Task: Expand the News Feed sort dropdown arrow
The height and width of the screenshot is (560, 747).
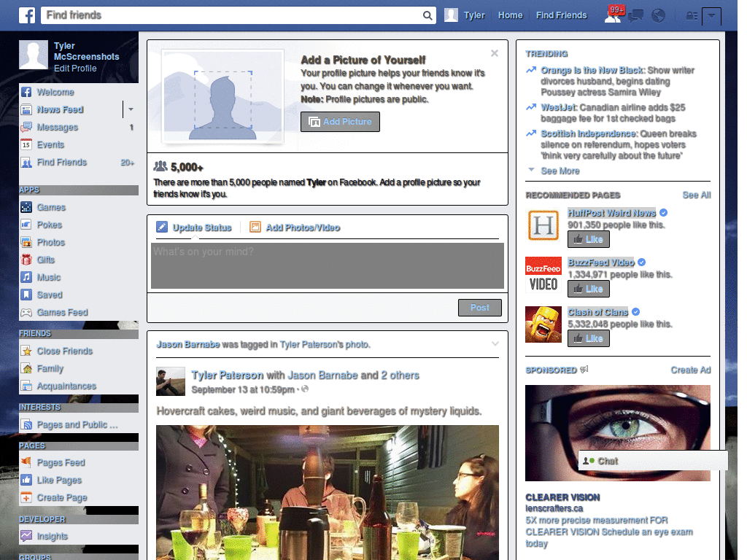Action: pyautogui.click(x=131, y=109)
